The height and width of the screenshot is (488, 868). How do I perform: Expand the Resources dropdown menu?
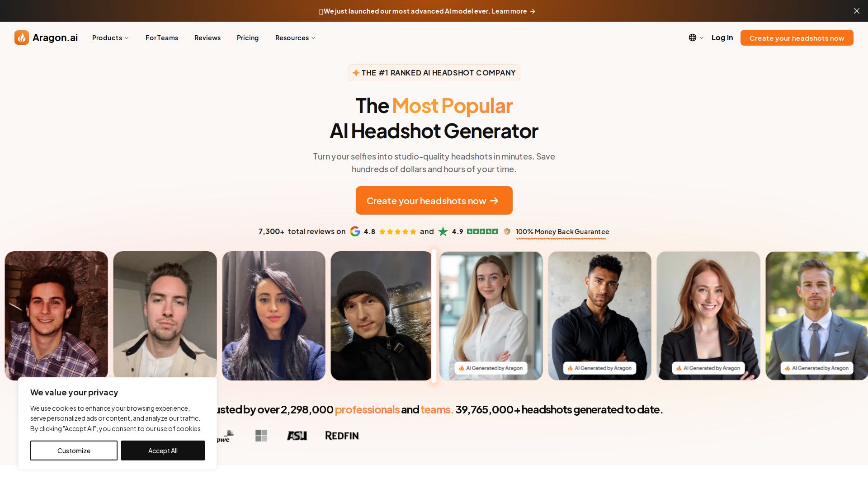coord(295,38)
